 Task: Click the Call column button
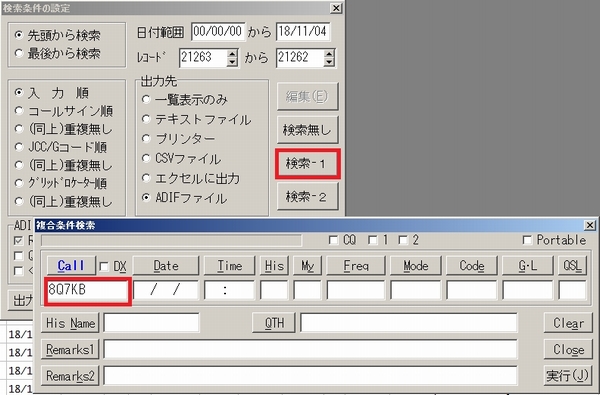pos(71,266)
